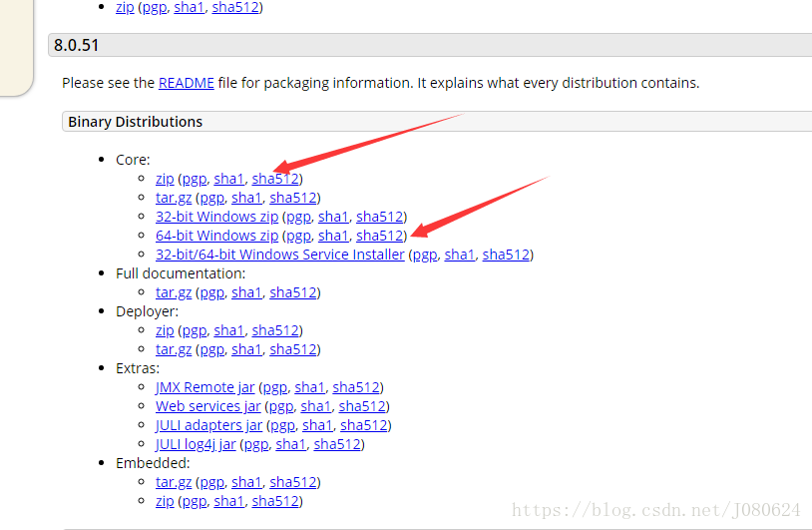Open sha1 checksum for Deployer zip
The width and height of the screenshot is (812, 530).
click(228, 330)
